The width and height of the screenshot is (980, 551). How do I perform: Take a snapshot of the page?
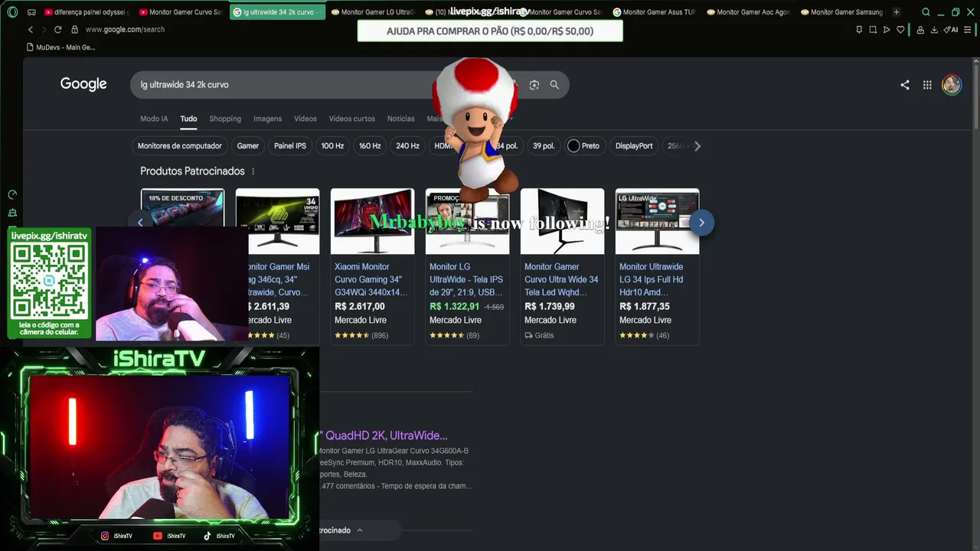click(x=873, y=30)
